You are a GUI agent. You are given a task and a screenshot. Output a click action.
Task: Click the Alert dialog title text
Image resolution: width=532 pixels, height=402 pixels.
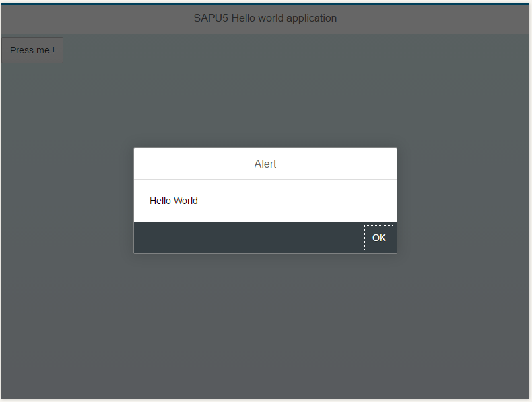pos(265,164)
